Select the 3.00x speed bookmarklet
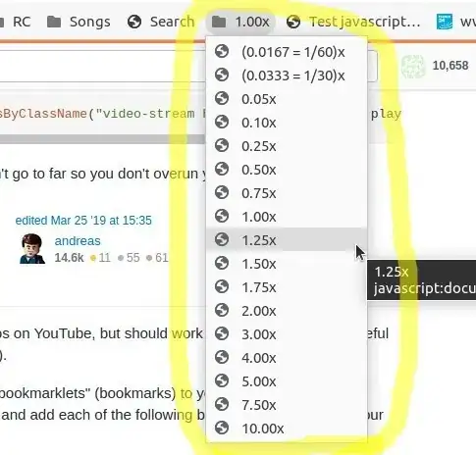 click(287, 334)
